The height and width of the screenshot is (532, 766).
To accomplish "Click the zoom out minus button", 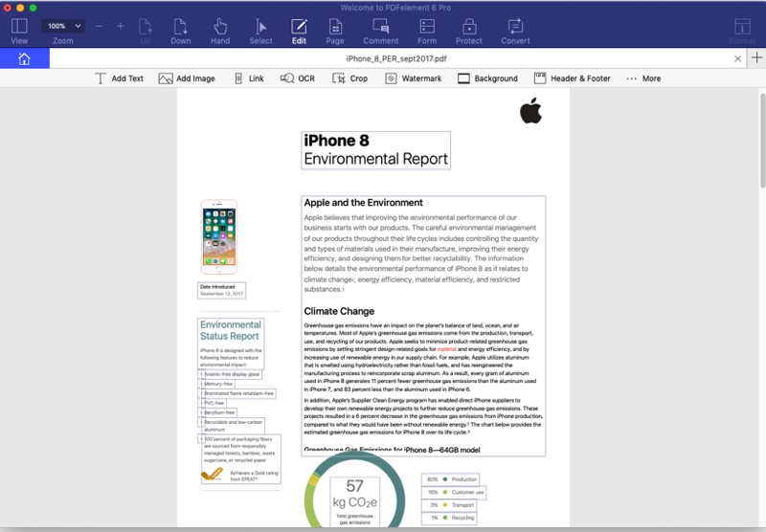I will click(99, 26).
